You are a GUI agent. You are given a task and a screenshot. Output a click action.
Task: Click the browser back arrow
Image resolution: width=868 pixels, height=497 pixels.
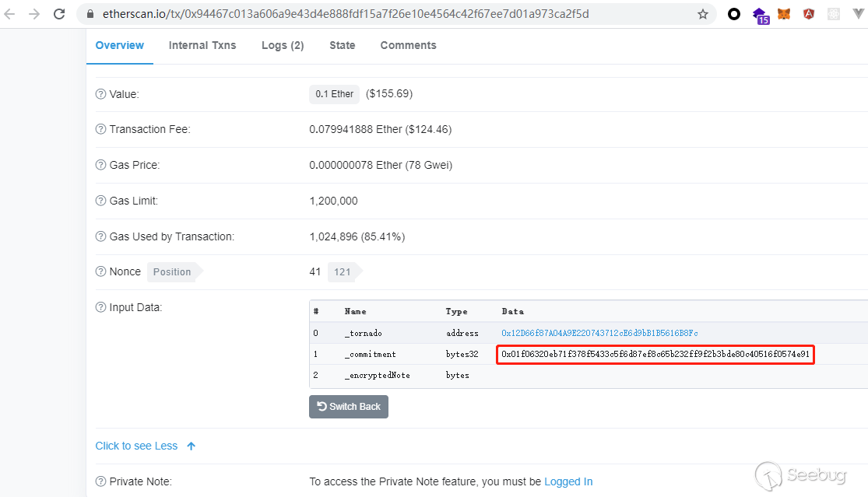9,14
